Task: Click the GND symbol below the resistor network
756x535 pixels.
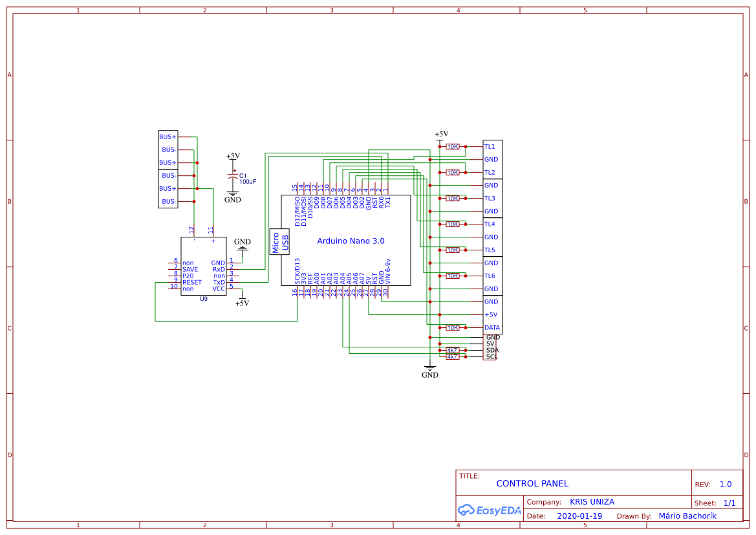Action: click(429, 367)
